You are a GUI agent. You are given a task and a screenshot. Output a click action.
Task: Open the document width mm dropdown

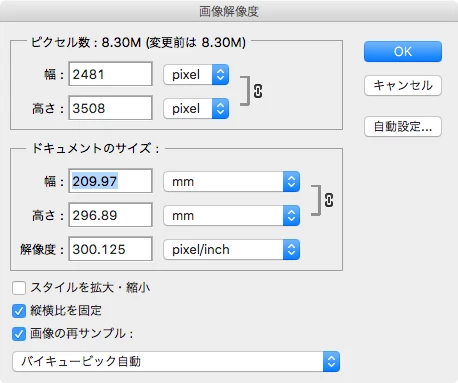tap(231, 182)
